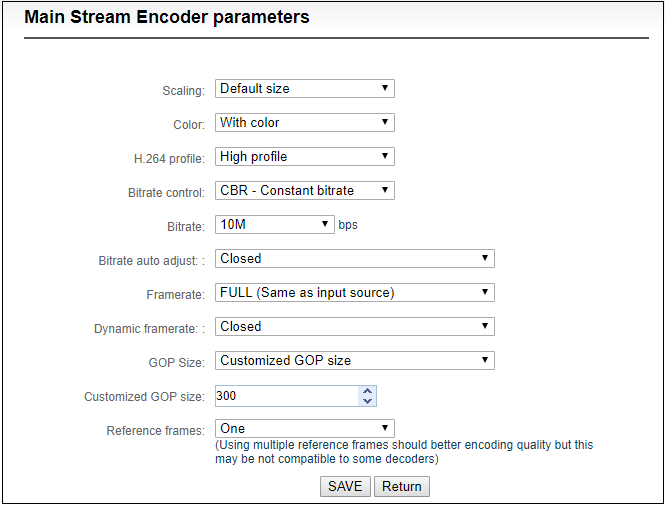Viewport: 665px width, 505px height.
Task: Click the arrow icon of CBR Constant bitrate select
Action: pos(385,190)
